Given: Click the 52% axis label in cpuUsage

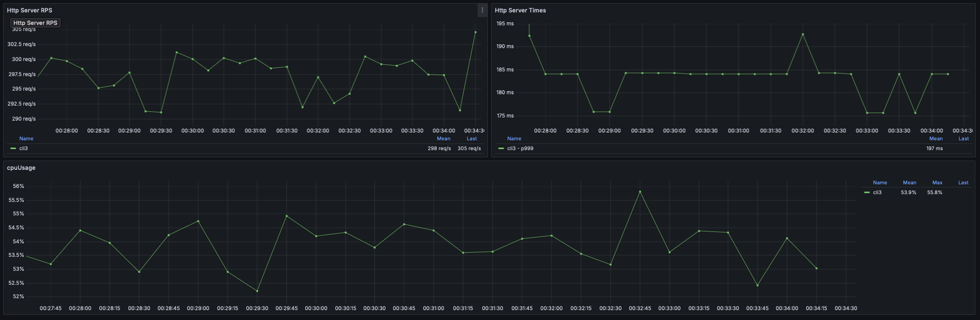Looking at the screenshot, I should click(18, 297).
